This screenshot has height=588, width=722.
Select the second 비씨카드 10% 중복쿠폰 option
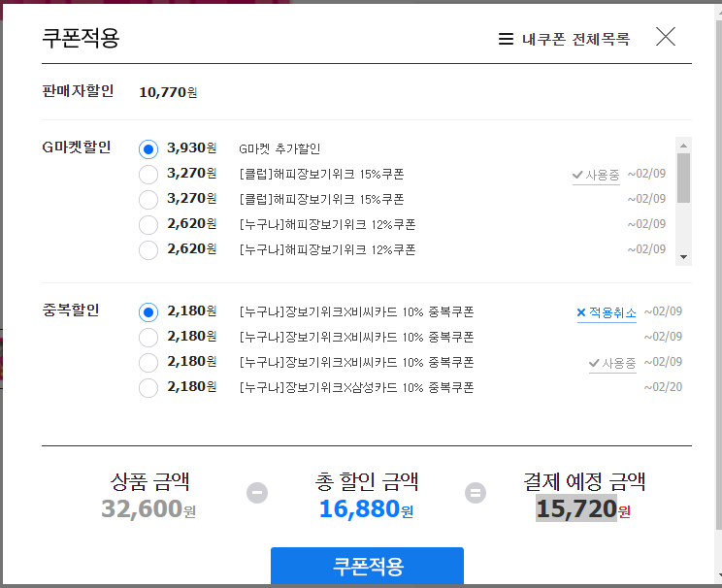coord(148,338)
